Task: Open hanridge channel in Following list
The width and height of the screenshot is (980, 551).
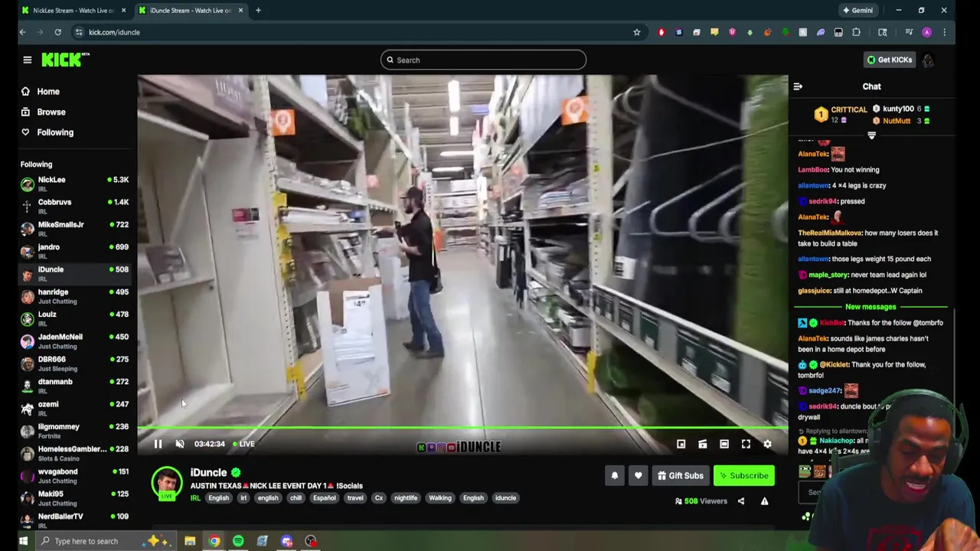Action: (75, 295)
